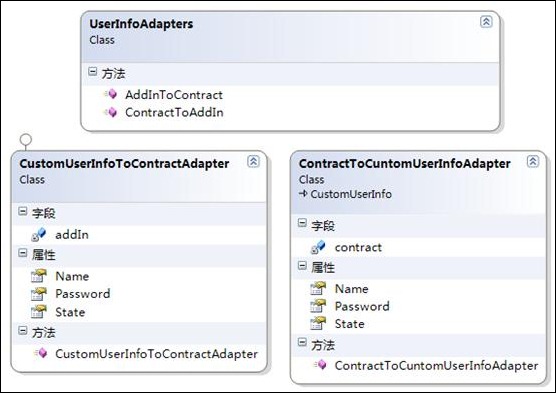The height and width of the screenshot is (393, 556).
Task: Collapse the UserInfoAdapters class box chevron
Action: (486, 22)
